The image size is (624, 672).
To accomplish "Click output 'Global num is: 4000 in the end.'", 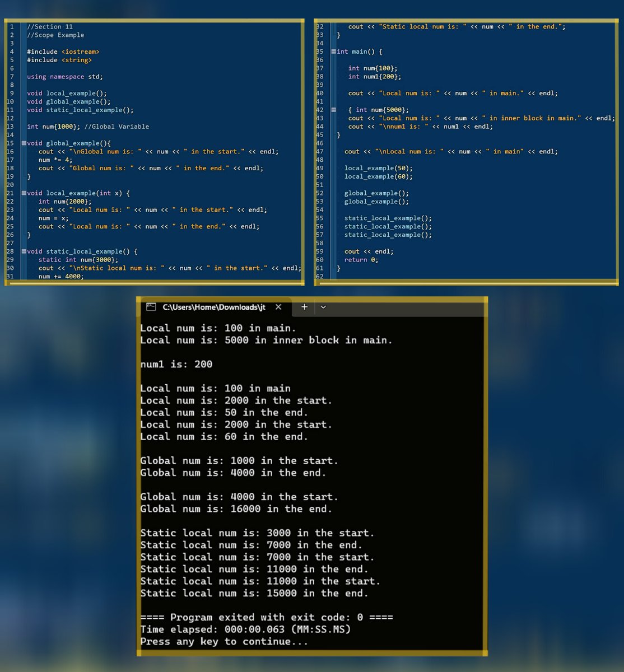I will [x=233, y=473].
